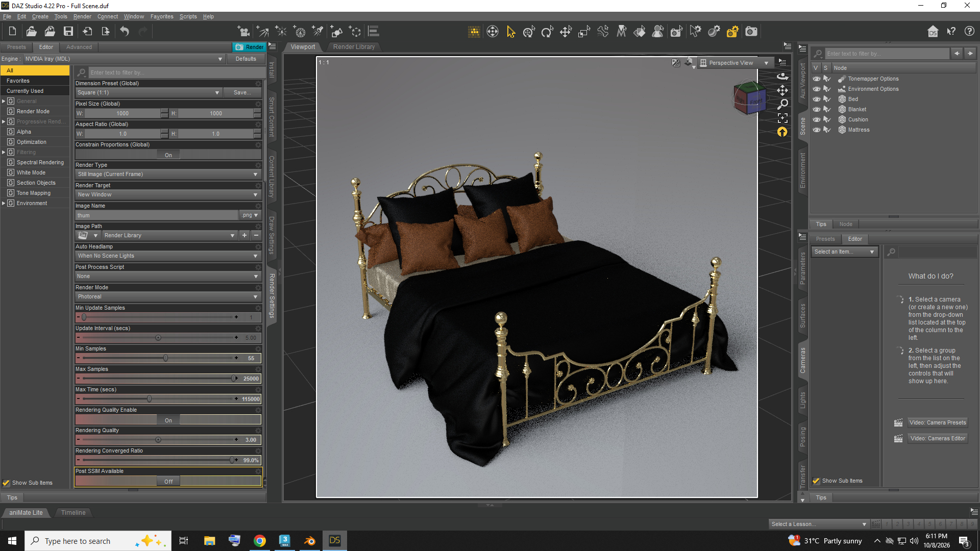The width and height of the screenshot is (980, 551).
Task: Hide the Blanket node eye icon
Action: 817,109
